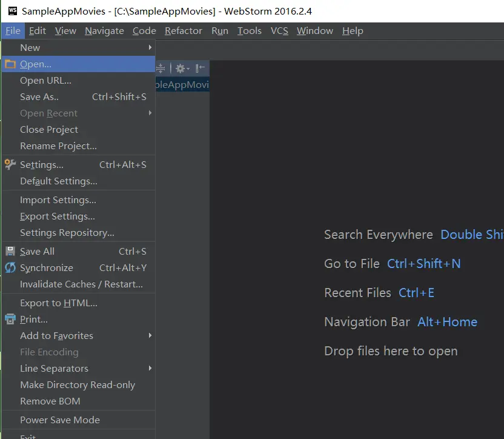Open Default Settings... entry

tap(78, 181)
